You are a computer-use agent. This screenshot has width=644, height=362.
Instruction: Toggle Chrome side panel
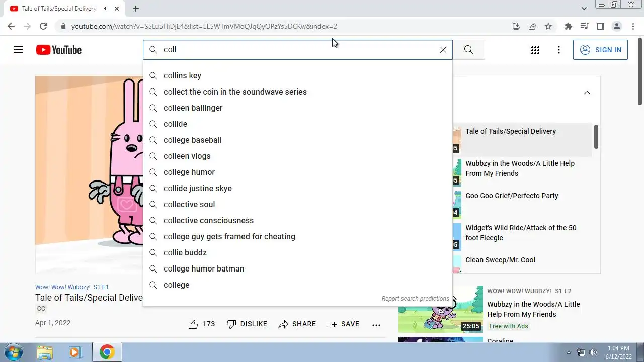601,26
